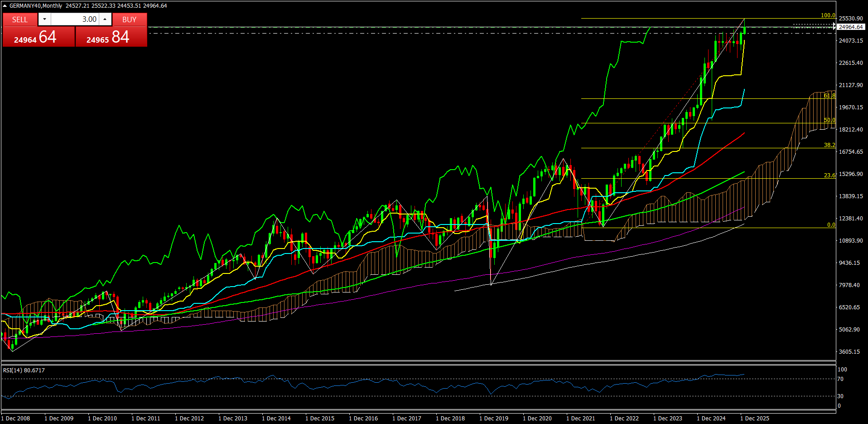Click the 3.00 volume input field
Screen dimensions: 868x424
point(75,19)
